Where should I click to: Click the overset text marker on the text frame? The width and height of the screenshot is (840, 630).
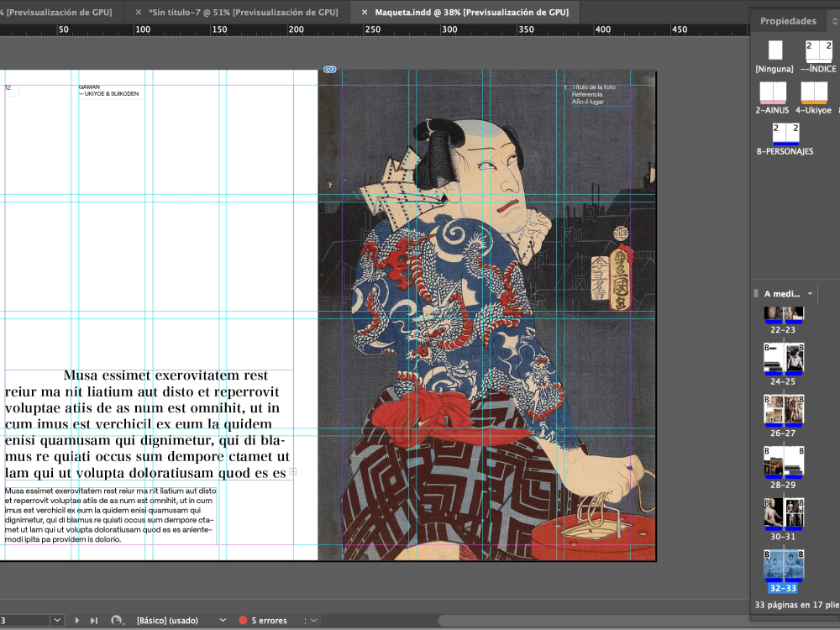pos(293,472)
